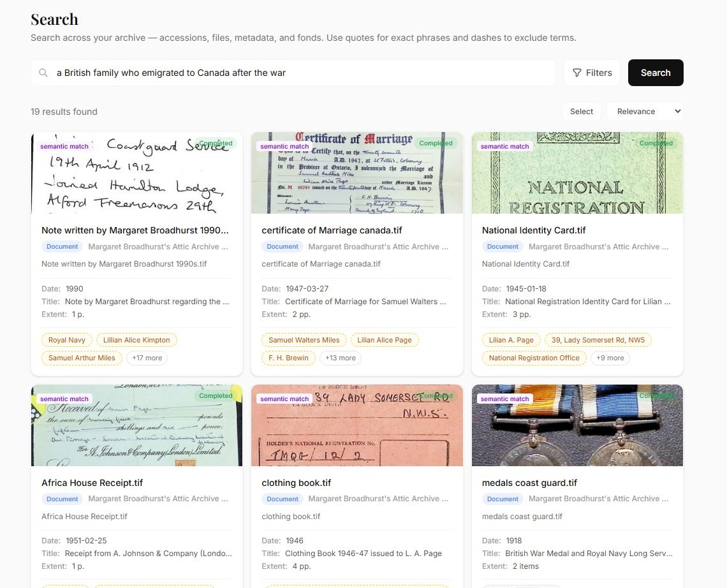The width and height of the screenshot is (727, 588).
Task: Open result 'clothing book.tif' title
Action: pyautogui.click(x=297, y=483)
